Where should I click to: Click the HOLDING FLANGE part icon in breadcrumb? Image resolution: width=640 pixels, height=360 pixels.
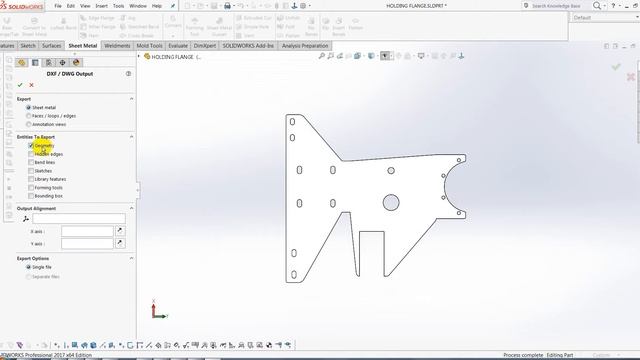tap(147, 57)
